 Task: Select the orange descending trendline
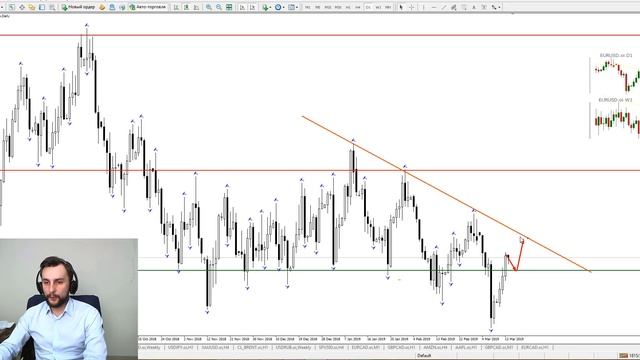[446, 194]
